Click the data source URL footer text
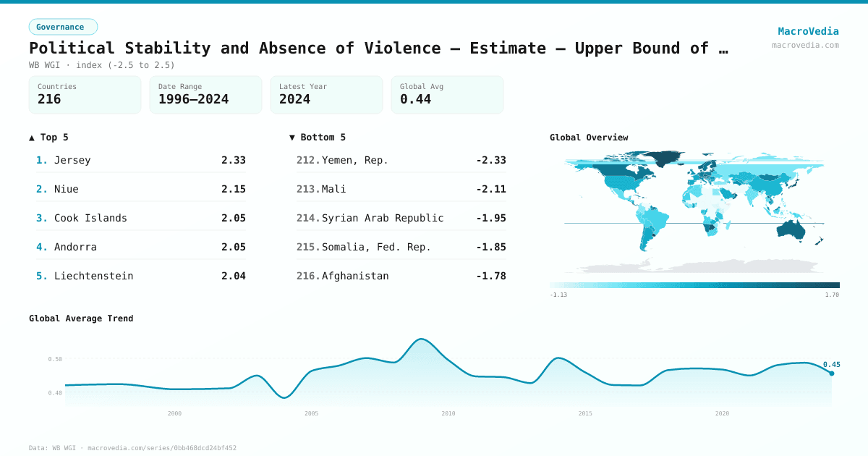The image size is (868, 456). point(132,448)
